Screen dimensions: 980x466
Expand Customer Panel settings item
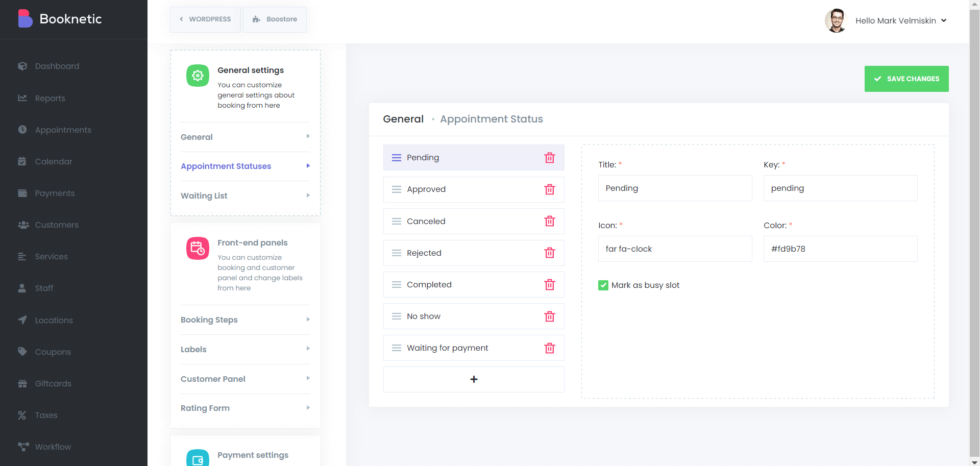(245, 379)
